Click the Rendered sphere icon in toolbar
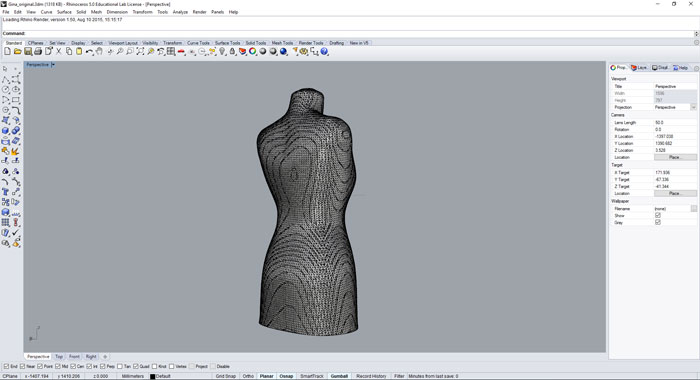This screenshot has height=380, width=700. 283,52
